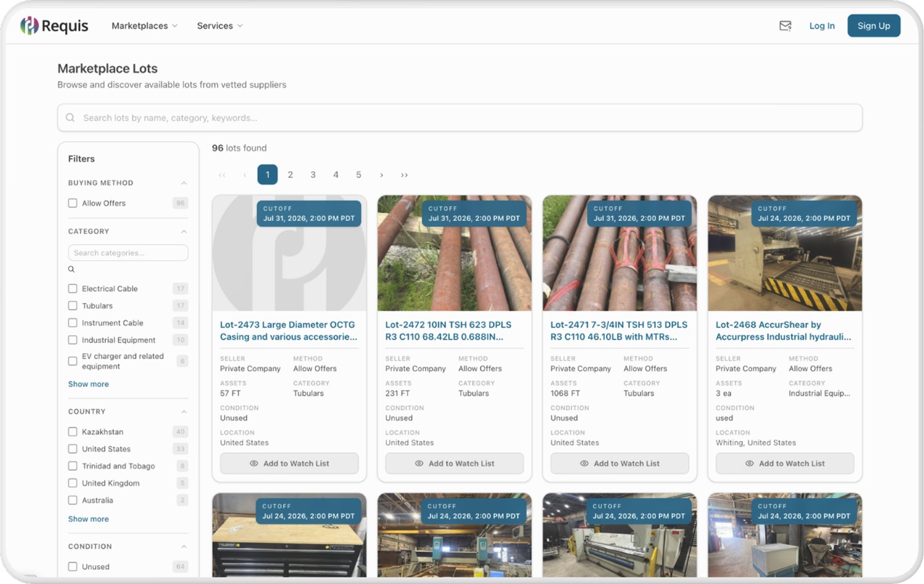Go to the next page arrow
The height and width of the screenshot is (584, 924).
coord(382,175)
